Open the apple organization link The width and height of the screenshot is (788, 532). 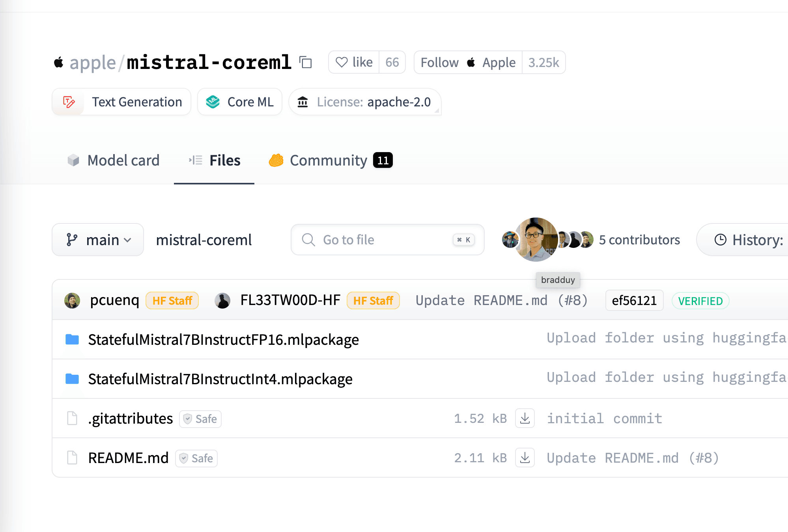tap(93, 63)
